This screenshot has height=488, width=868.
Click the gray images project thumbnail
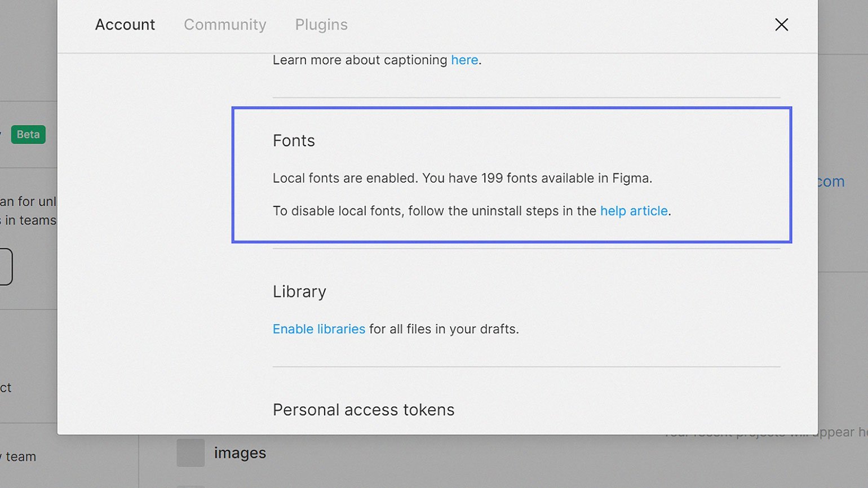coord(191,453)
